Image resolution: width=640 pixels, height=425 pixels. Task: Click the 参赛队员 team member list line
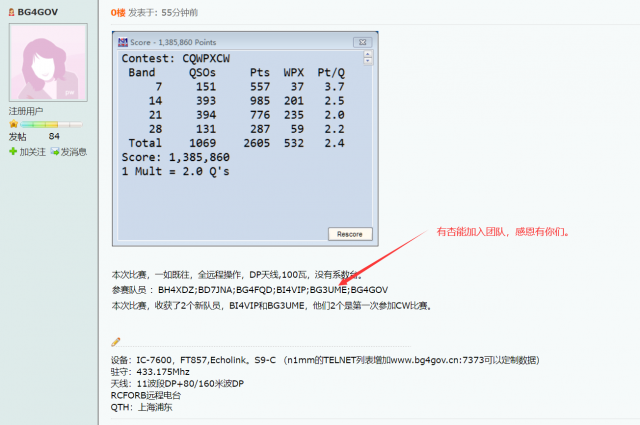tap(250, 290)
